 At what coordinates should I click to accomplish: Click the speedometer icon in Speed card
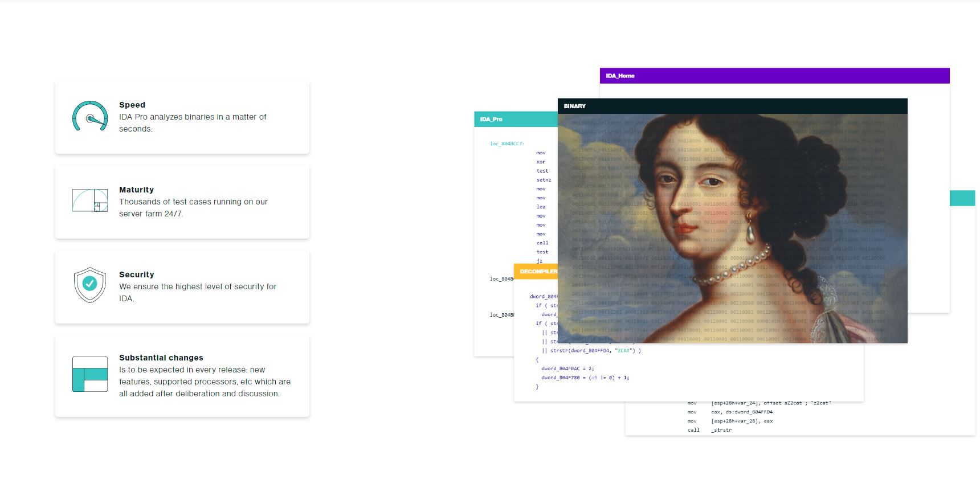pos(90,116)
